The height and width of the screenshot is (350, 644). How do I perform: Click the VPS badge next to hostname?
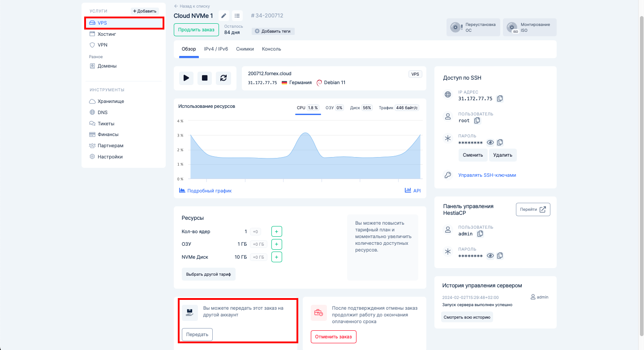click(x=415, y=74)
